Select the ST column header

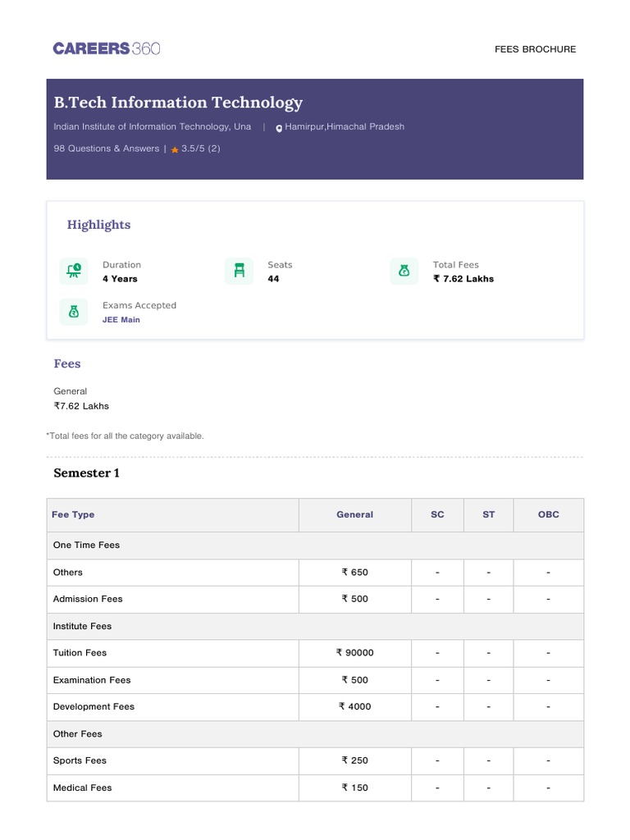pos(489,514)
